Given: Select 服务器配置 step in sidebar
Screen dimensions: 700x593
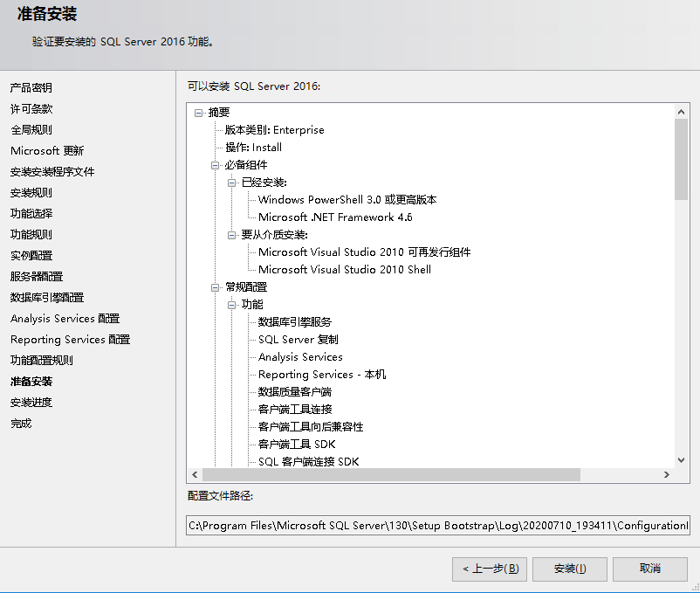Looking at the screenshot, I should point(37,277).
